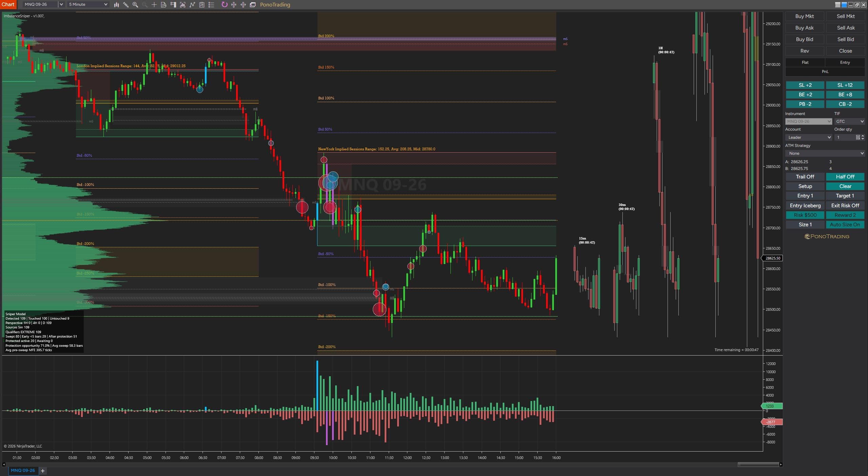Click the PB -2 button
The height and width of the screenshot is (476, 868).
[805, 104]
